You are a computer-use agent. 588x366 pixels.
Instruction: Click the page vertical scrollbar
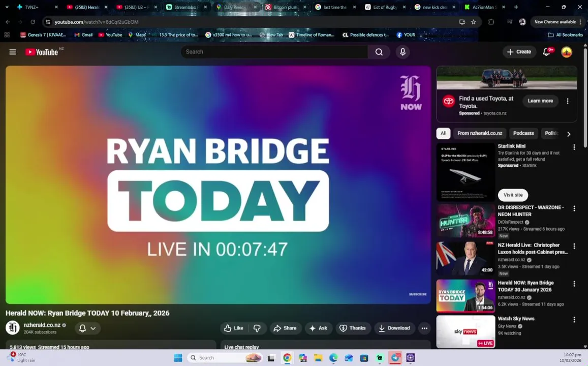585,98
